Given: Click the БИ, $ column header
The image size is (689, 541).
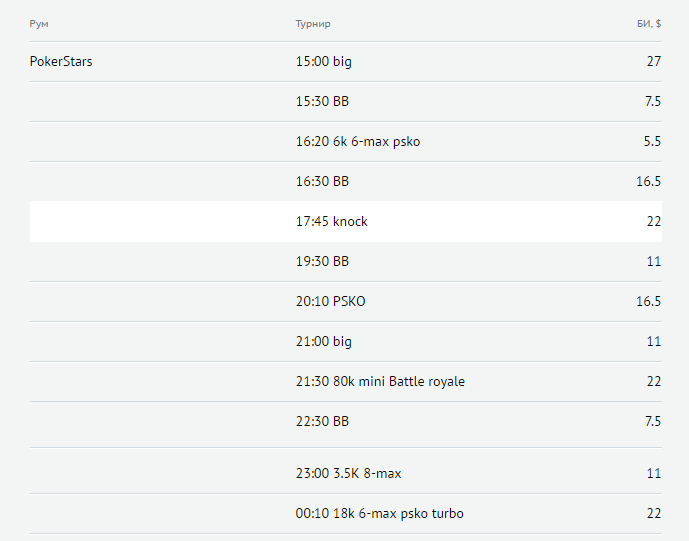Looking at the screenshot, I should pyautogui.click(x=648, y=23).
